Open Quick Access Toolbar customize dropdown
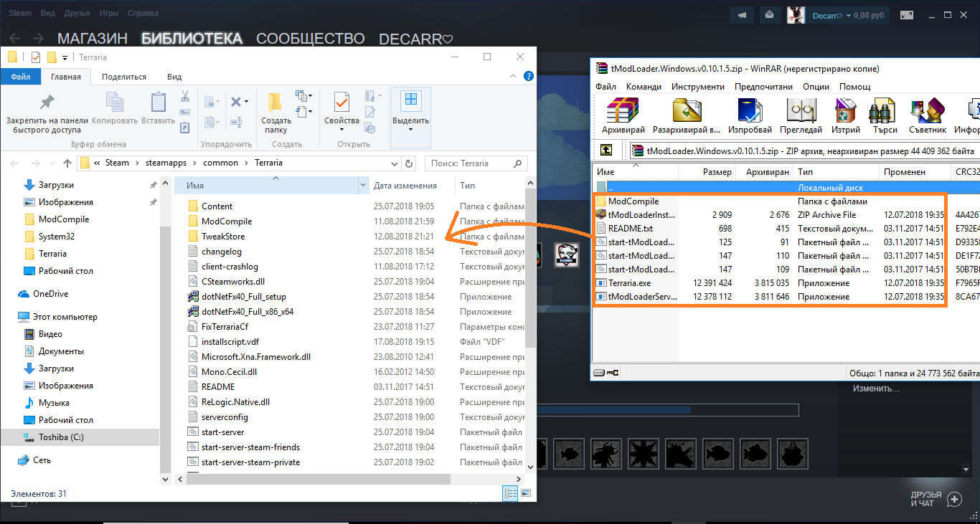The height and width of the screenshot is (524, 980). [x=65, y=57]
